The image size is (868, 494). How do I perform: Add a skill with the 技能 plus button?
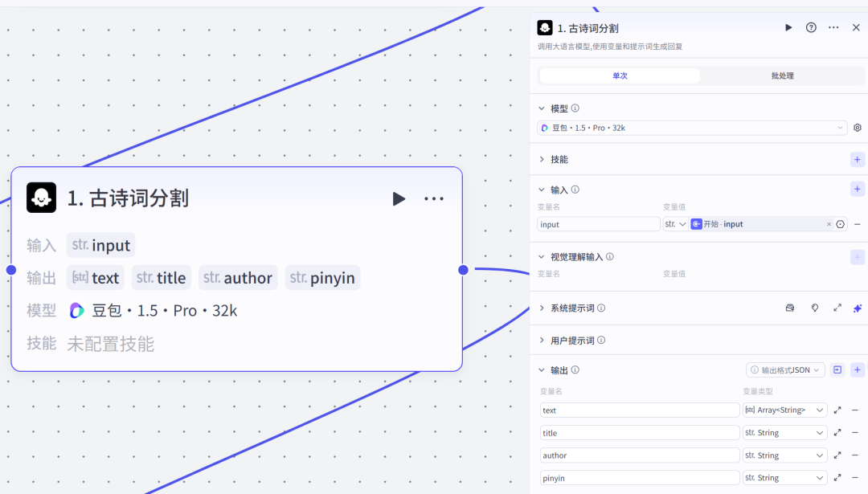(857, 159)
